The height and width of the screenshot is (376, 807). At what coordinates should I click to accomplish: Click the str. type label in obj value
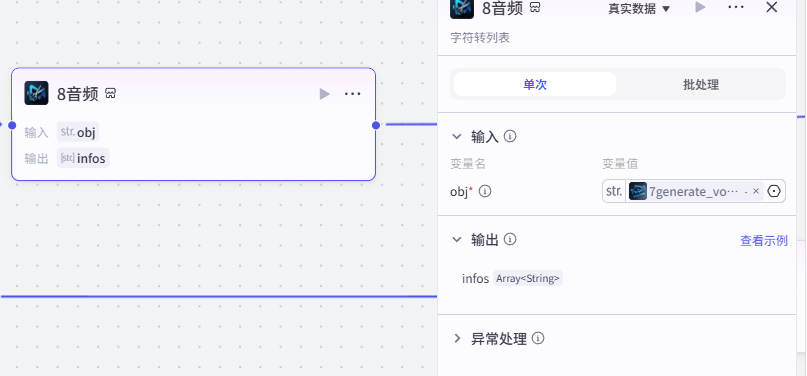pyautogui.click(x=614, y=191)
